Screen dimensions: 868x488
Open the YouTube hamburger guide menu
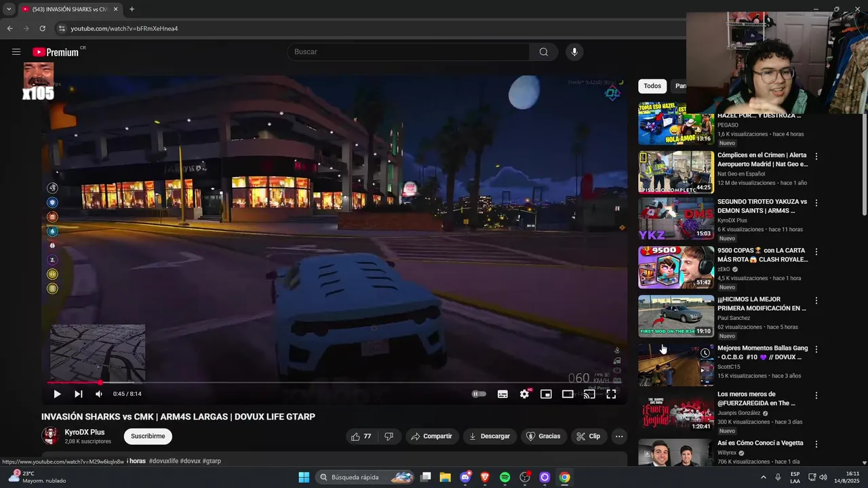click(16, 52)
